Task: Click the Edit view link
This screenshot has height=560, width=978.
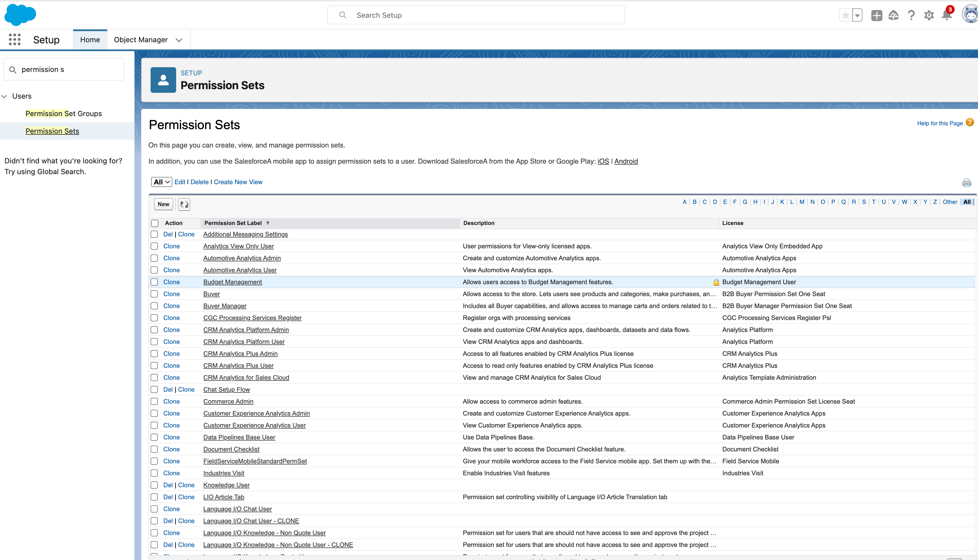Action: point(179,182)
